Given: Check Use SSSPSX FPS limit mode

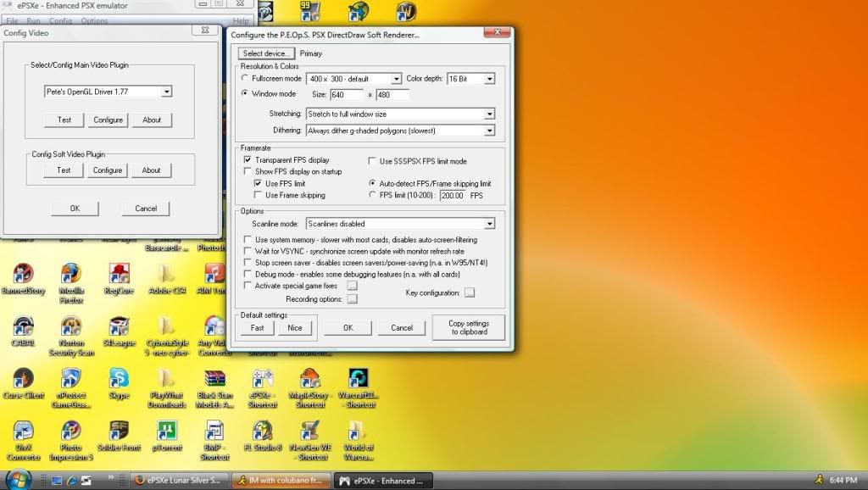Looking at the screenshot, I should (x=372, y=161).
